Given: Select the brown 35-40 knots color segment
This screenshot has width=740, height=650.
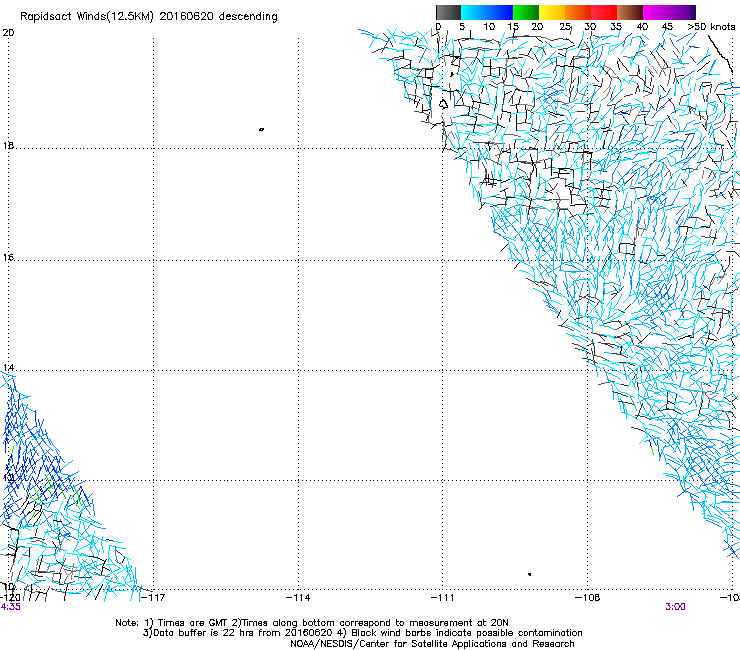Looking at the screenshot, I should 630,12.
